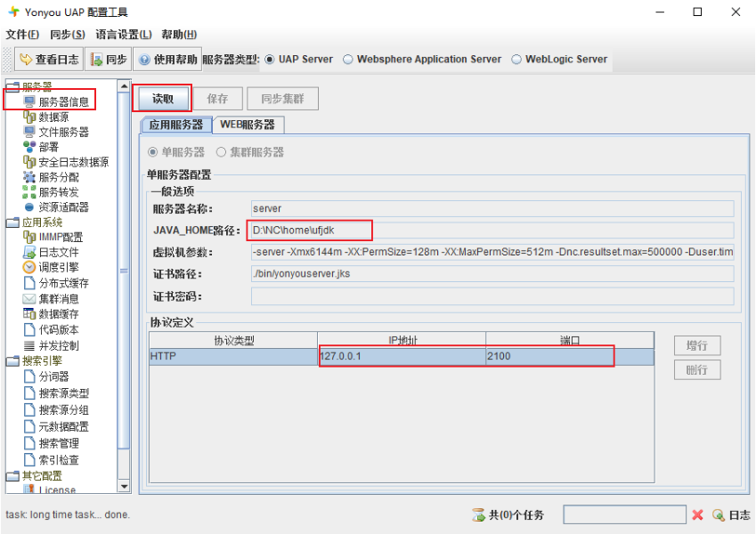Select the 2100 port cell
This screenshot has width=756, height=534.
[570, 356]
